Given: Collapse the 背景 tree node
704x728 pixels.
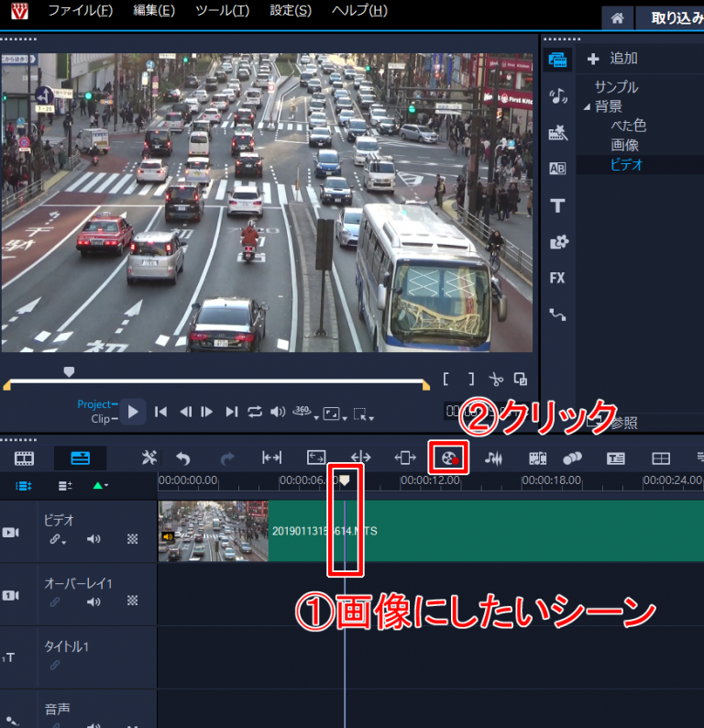Looking at the screenshot, I should coord(587,106).
